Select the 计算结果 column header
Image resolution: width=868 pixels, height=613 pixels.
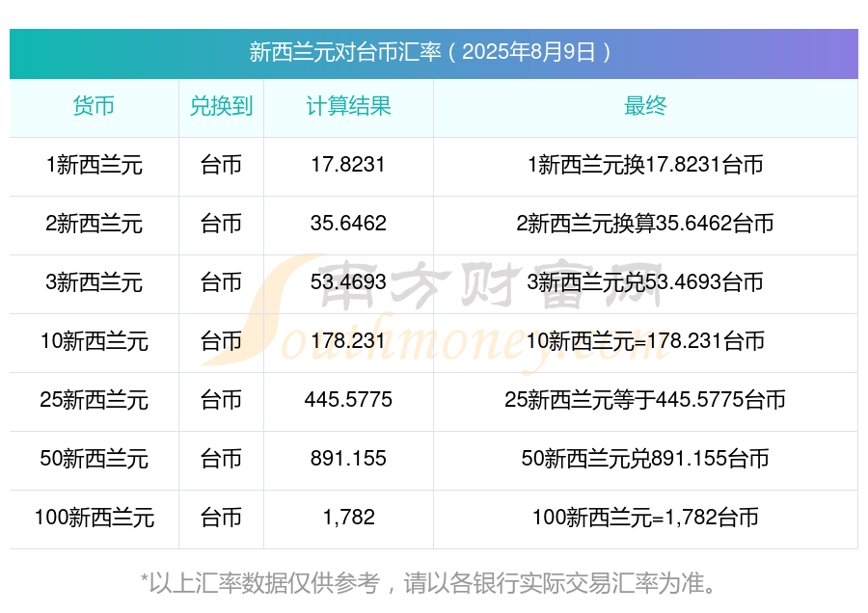point(348,106)
